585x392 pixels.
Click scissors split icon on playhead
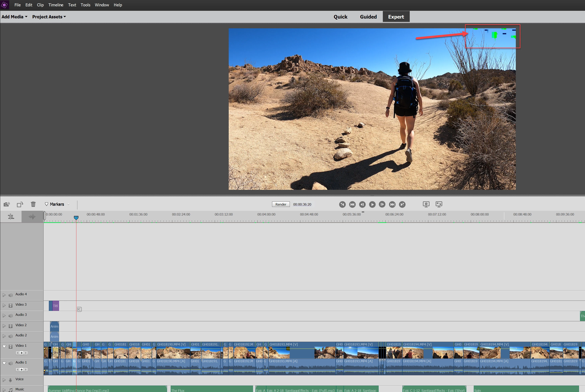[79, 309]
